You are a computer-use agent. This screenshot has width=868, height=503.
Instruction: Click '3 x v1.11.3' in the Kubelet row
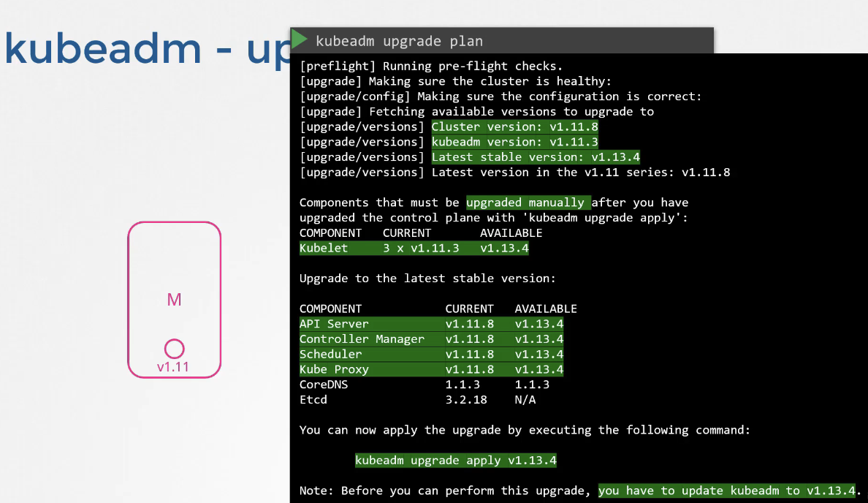pos(421,248)
